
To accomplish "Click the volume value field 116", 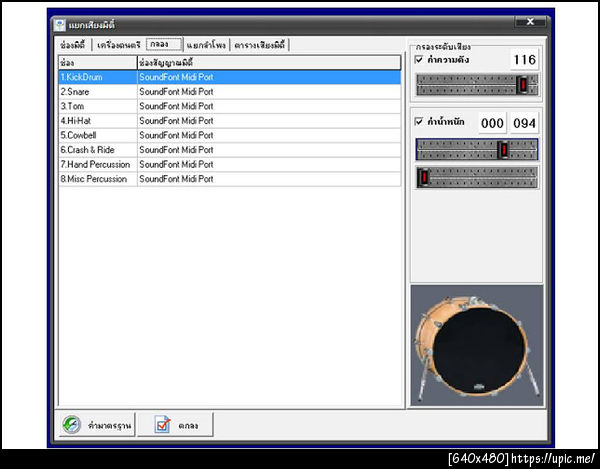I will (524, 59).
